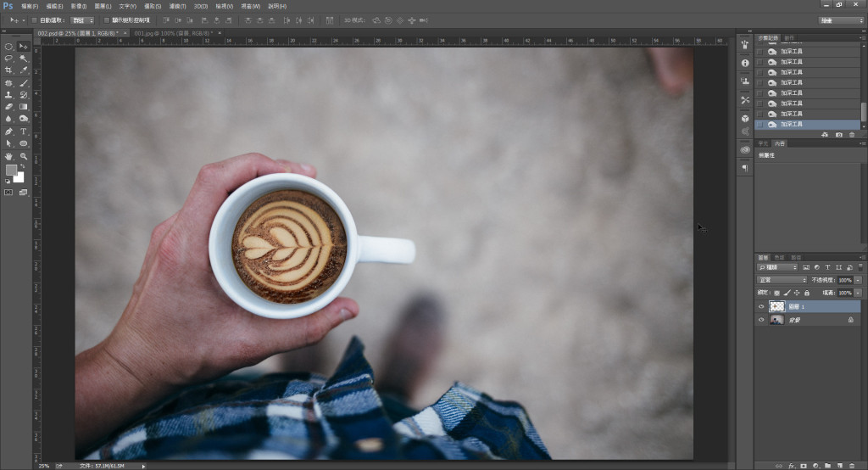Image resolution: width=868 pixels, height=470 pixels.
Task: Click the delete layer trash icon
Action: pos(852,465)
